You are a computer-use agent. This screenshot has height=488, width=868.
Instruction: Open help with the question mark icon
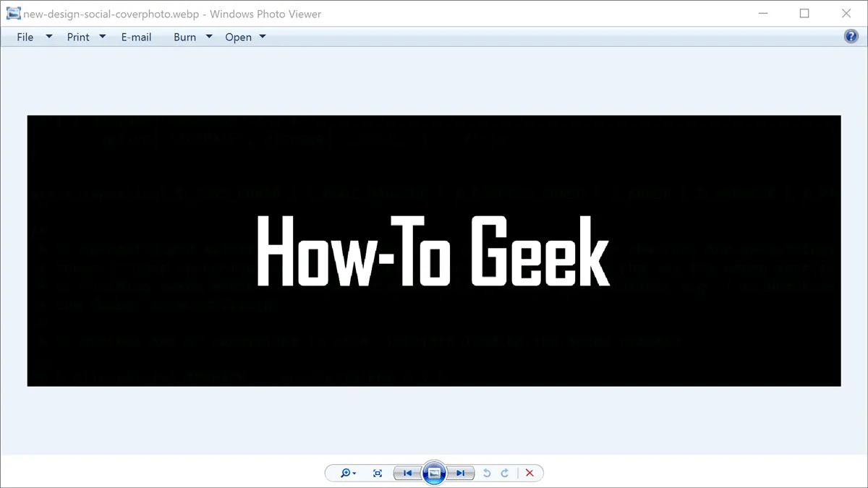pyautogui.click(x=851, y=36)
